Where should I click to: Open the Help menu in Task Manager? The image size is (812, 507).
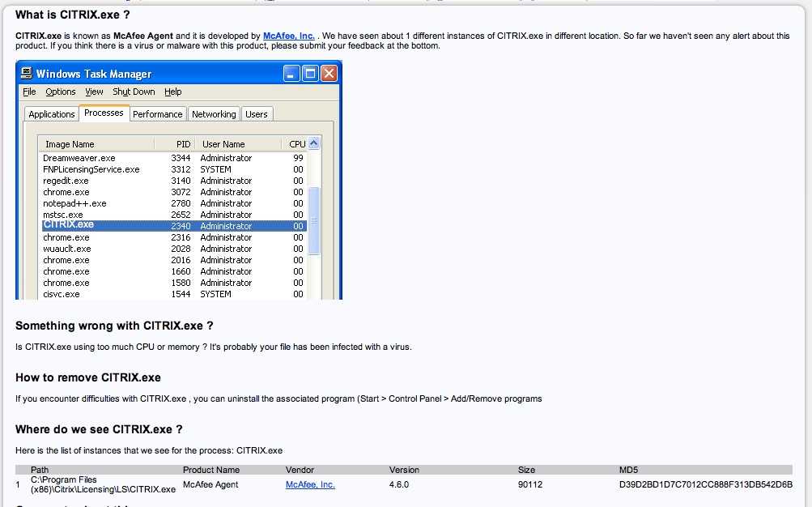pos(173,92)
